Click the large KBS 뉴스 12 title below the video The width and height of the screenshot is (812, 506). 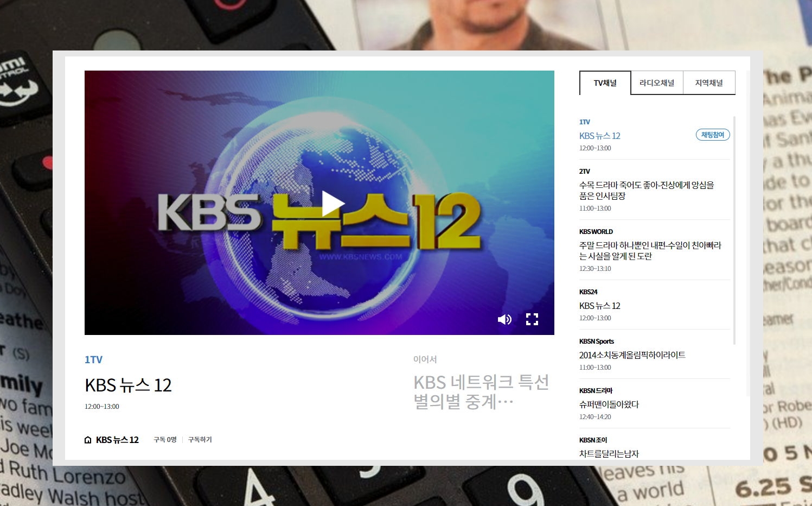(128, 385)
